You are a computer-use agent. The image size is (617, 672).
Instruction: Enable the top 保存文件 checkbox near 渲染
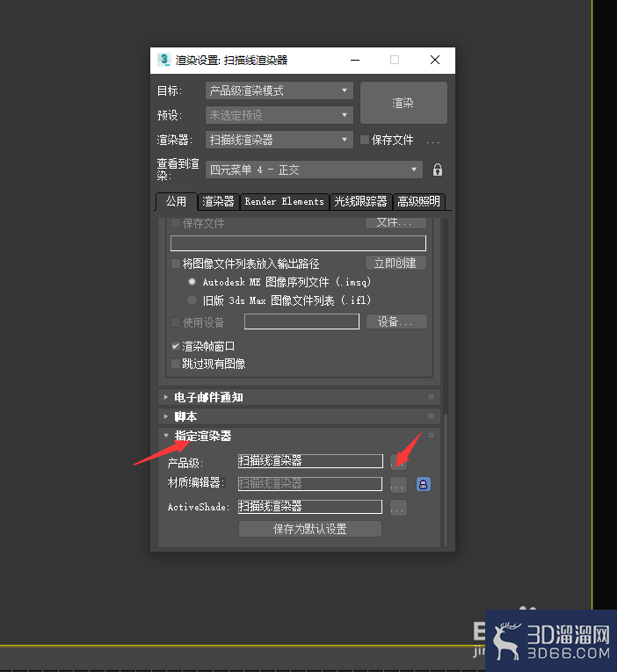365,140
